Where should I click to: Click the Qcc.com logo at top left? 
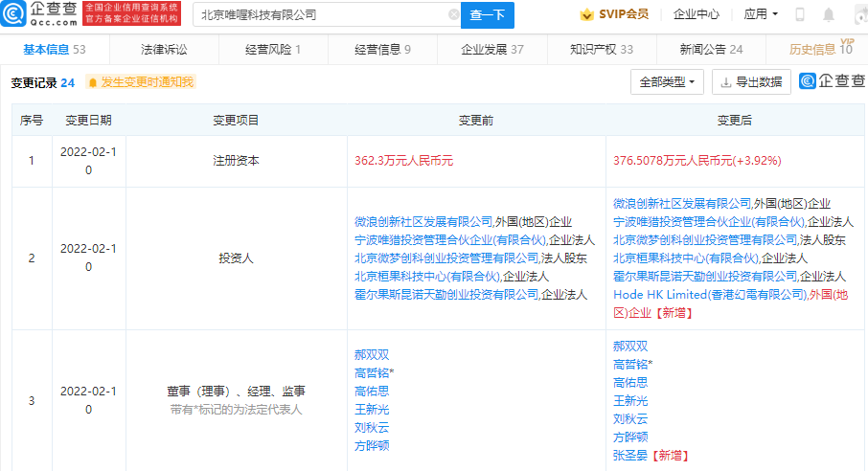(x=38, y=13)
